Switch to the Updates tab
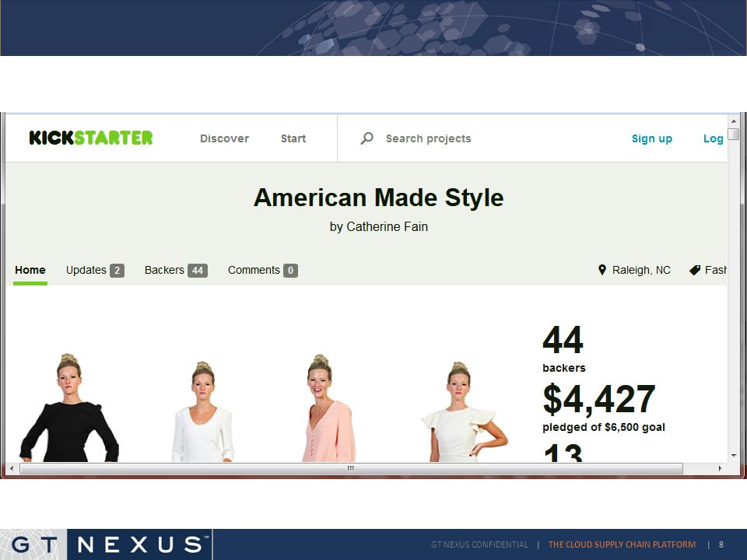This screenshot has height=560, width=747. tap(95, 271)
